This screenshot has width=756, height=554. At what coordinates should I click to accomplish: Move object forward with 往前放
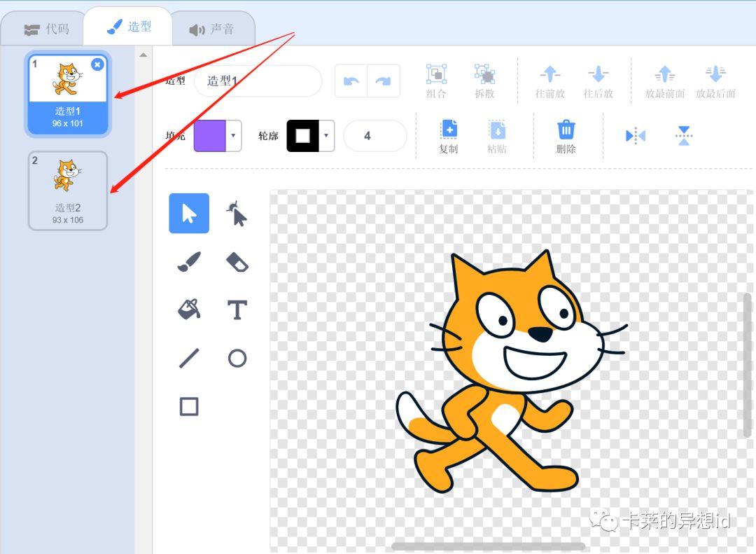tap(549, 81)
